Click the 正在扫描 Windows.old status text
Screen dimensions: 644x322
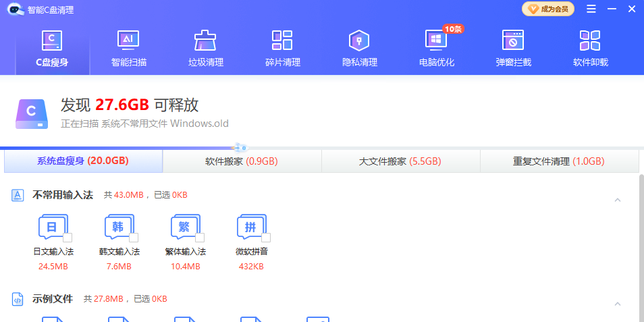pos(144,124)
